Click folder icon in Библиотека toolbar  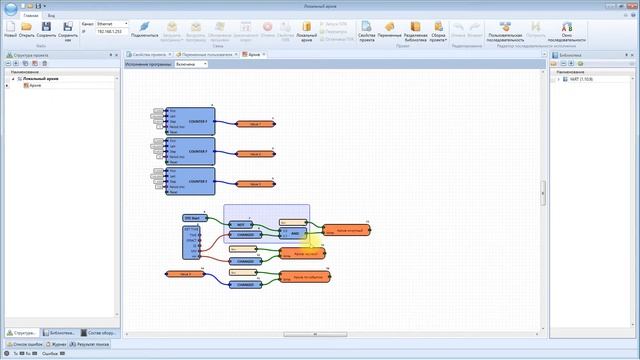[x=554, y=64]
